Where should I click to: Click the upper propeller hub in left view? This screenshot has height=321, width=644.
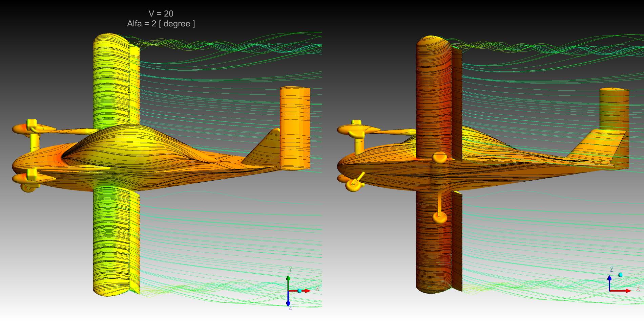32,123
